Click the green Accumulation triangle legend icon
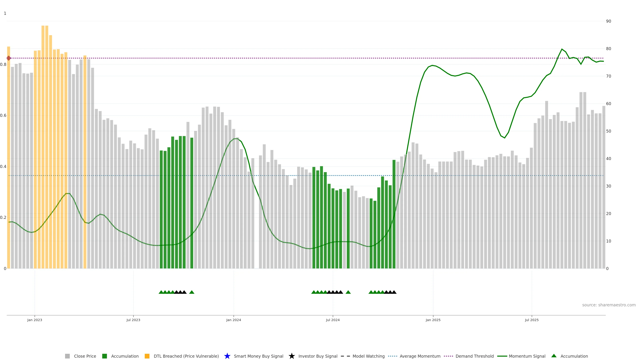This screenshot has height=362, width=644. (554, 356)
